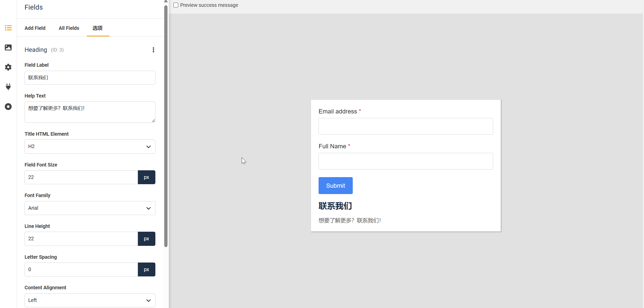Open the Fields list icon in sidebar

pyautogui.click(x=8, y=28)
